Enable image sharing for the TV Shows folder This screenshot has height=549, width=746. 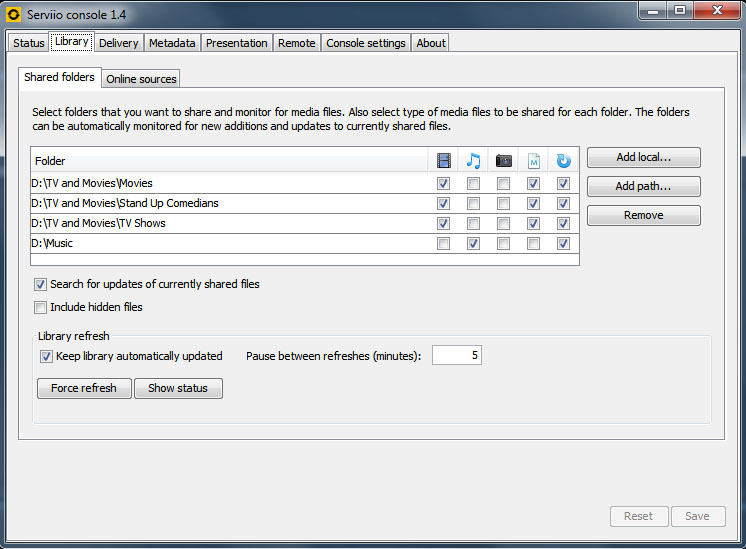pyautogui.click(x=503, y=224)
